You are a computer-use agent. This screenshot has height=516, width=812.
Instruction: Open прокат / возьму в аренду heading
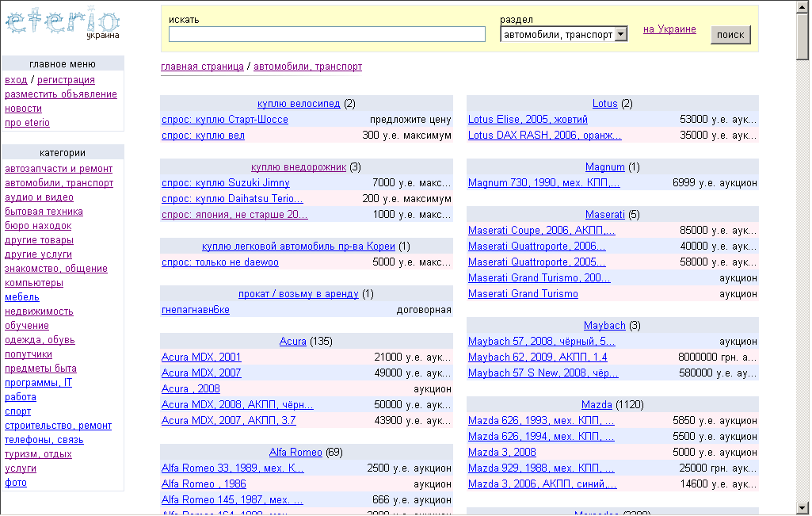[x=299, y=294]
